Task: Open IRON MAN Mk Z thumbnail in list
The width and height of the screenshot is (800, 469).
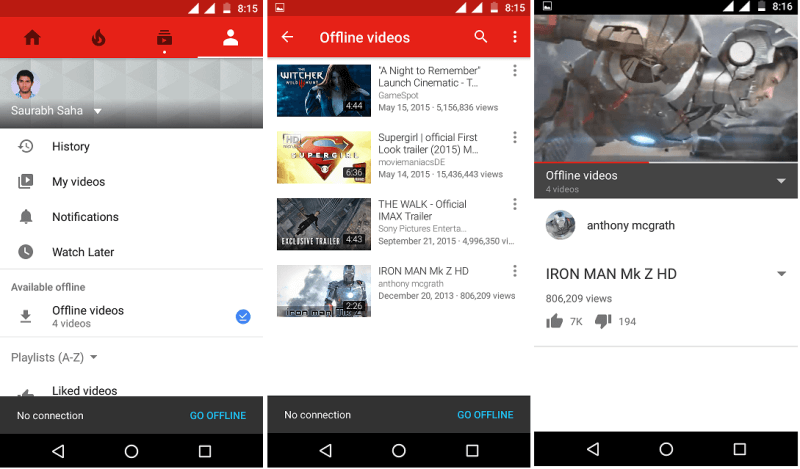Action: 324,291
